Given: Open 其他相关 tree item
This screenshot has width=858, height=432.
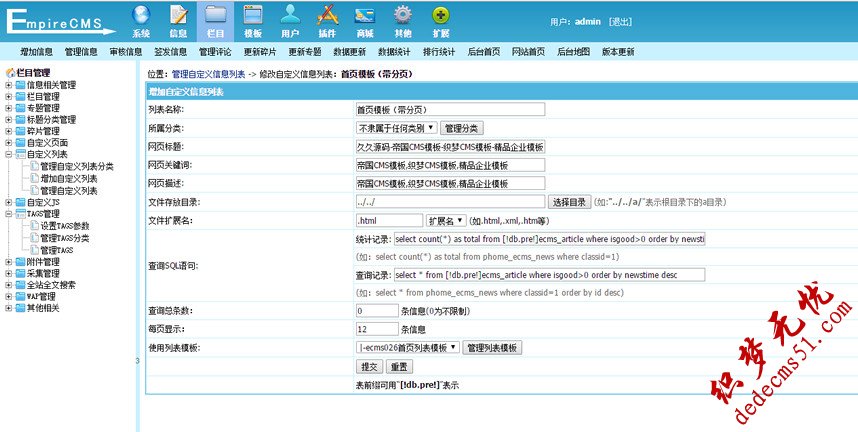Looking at the screenshot, I should 43,308.
